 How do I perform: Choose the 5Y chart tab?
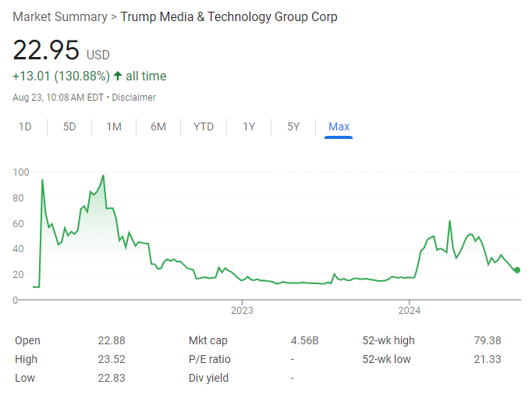click(x=293, y=126)
